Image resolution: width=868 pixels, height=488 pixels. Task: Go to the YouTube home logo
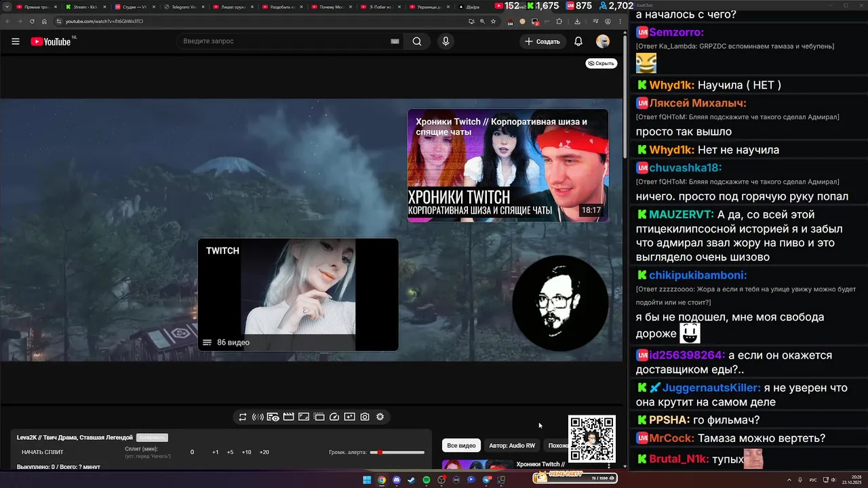coord(51,41)
